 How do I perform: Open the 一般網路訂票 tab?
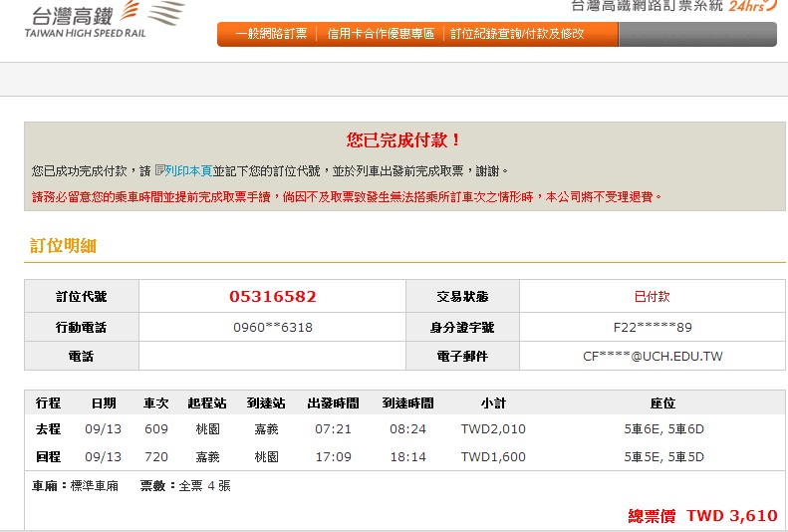[271, 35]
